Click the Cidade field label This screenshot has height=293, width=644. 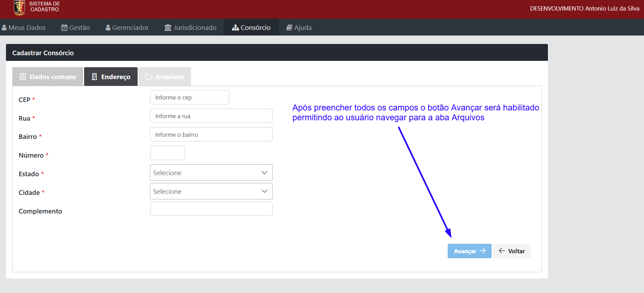(x=29, y=192)
